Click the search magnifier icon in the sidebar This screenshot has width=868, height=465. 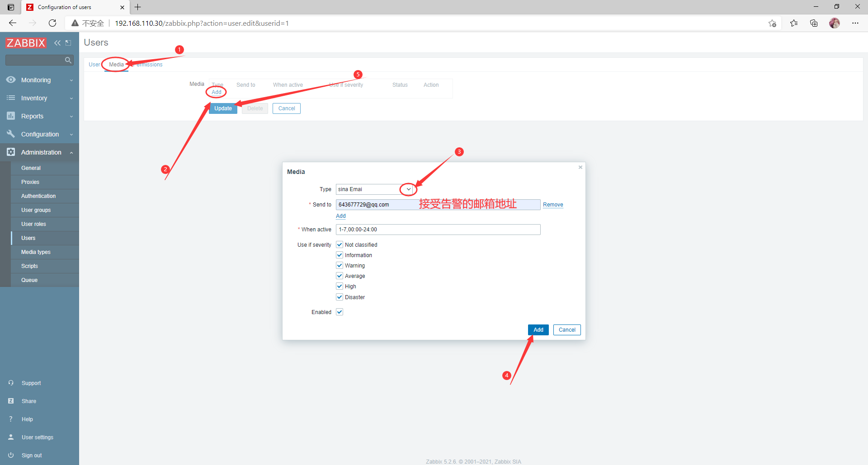point(68,60)
